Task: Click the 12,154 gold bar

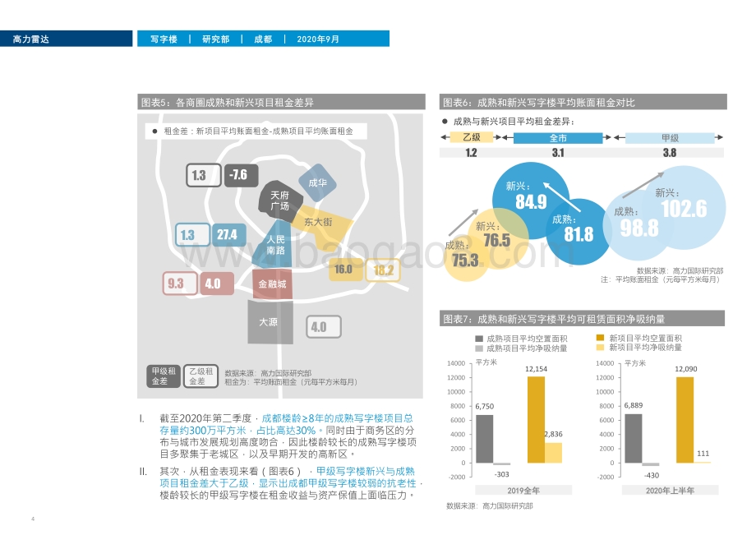Action: pos(536,419)
